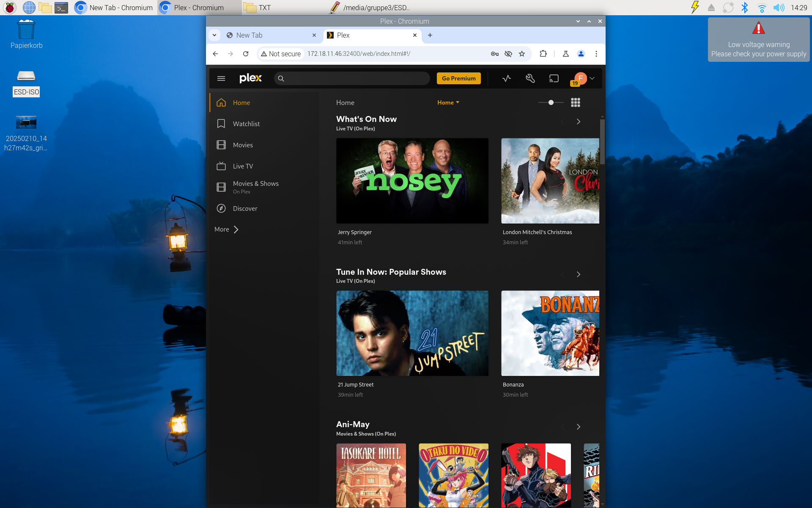Open the Wi-Fi network tray icon
Screen dimensions: 812x508
(762, 8)
